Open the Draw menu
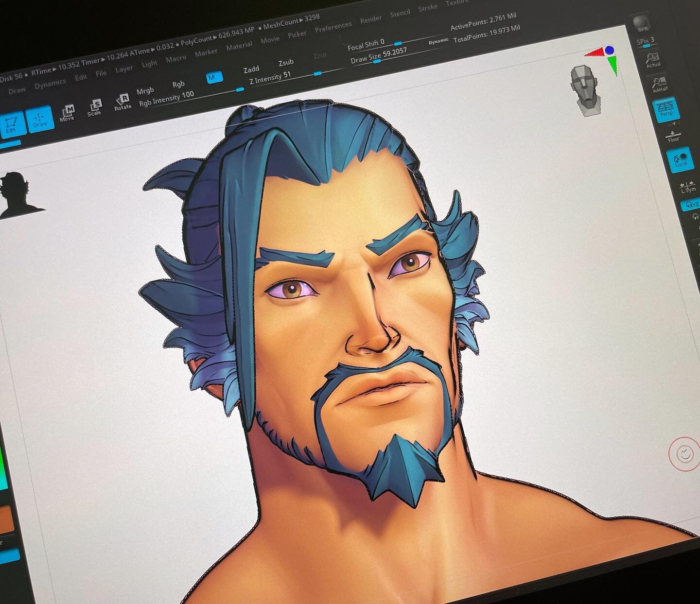 point(17,90)
